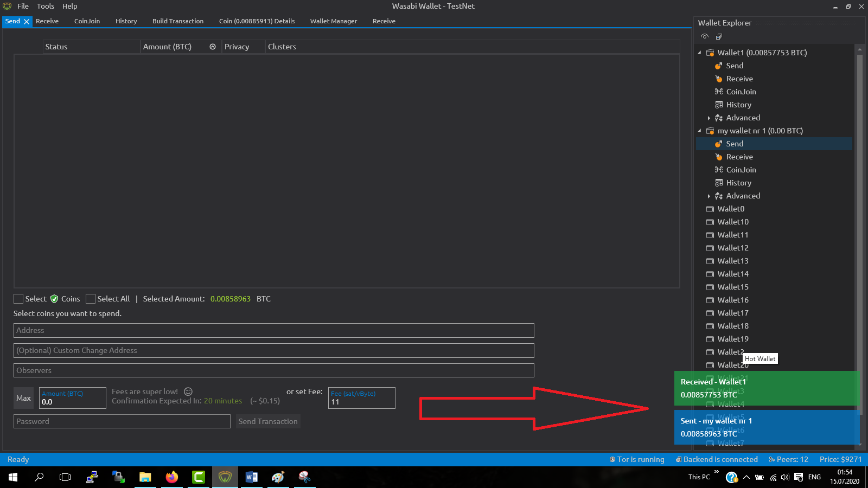Collapse the my wallet nr 1 node
This screenshot has height=488, width=868.
pyautogui.click(x=699, y=131)
